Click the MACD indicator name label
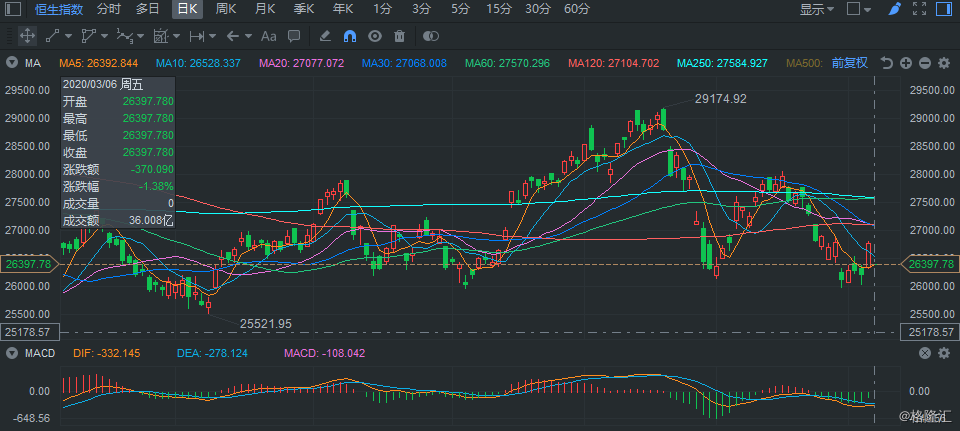This screenshot has width=960, height=431. click(x=40, y=353)
